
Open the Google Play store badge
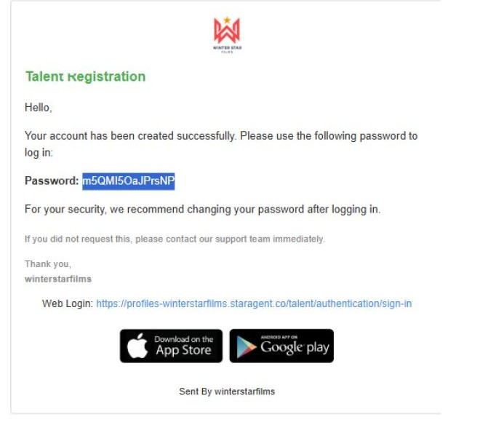[281, 346]
